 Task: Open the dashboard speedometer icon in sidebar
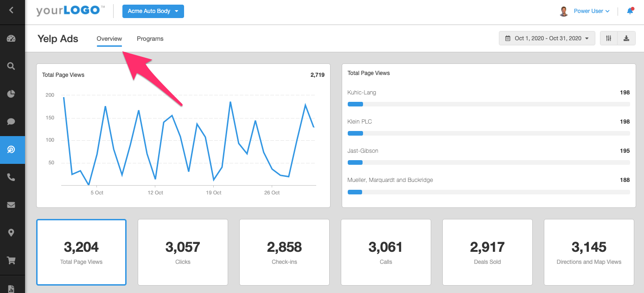coord(12,38)
